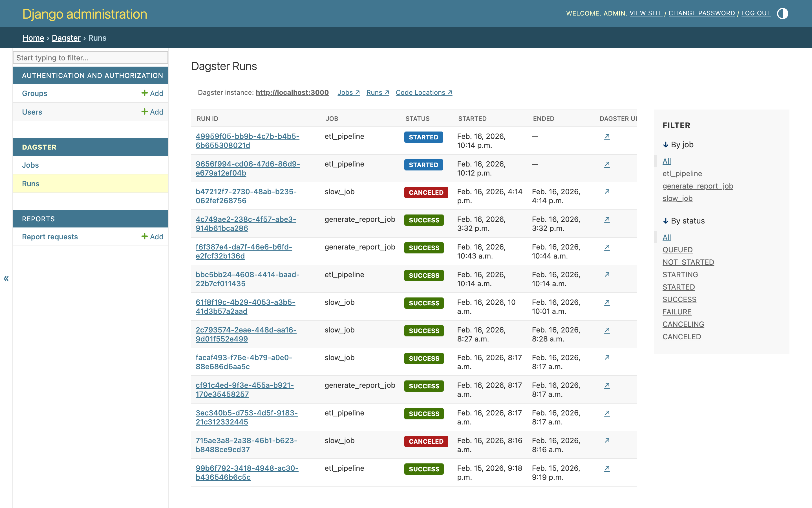The image size is (812, 508).
Task: Filter runs by slow_job
Action: coord(678,198)
